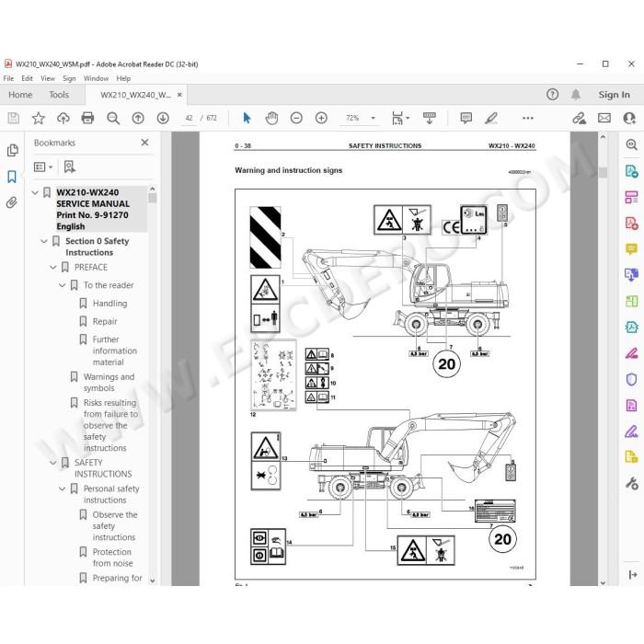Image resolution: width=644 pixels, height=644 pixels.
Task: Open the Bookmarks panel icon
Action: coord(12,177)
